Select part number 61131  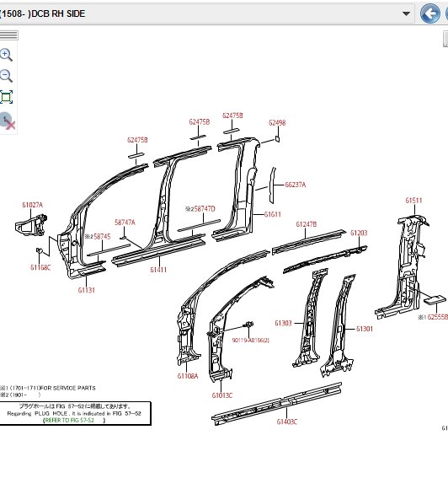[x=87, y=290]
